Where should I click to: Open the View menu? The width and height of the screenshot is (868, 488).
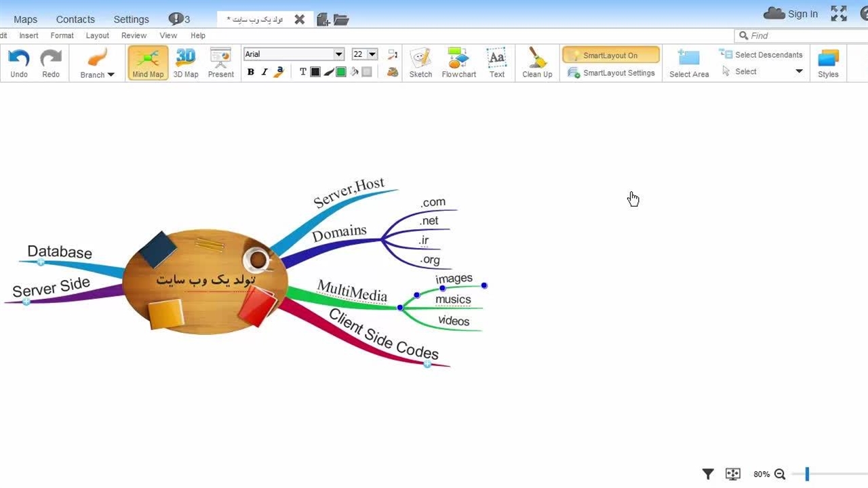point(168,35)
